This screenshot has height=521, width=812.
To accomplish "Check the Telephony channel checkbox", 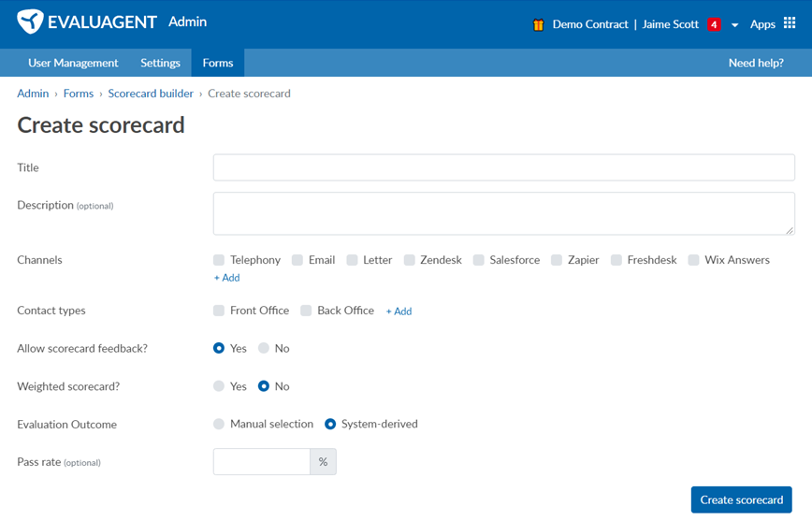I will 219,259.
